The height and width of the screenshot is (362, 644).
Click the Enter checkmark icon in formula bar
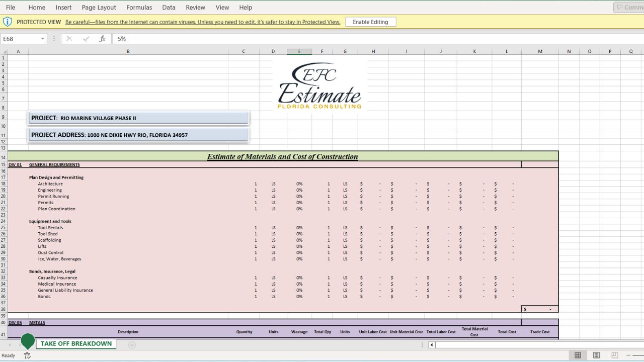point(86,38)
